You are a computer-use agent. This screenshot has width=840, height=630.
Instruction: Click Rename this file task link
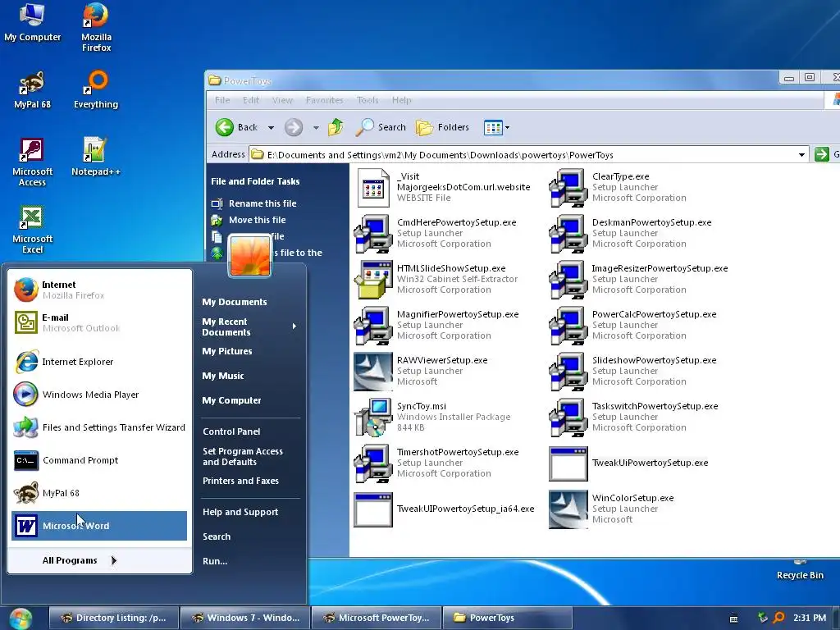(x=262, y=203)
